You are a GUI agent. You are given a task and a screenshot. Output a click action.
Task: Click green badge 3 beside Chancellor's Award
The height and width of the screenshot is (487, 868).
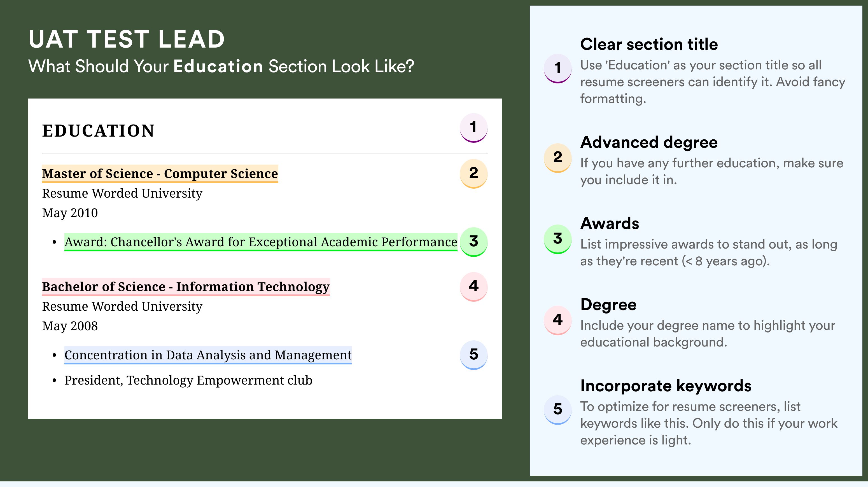[x=473, y=242]
